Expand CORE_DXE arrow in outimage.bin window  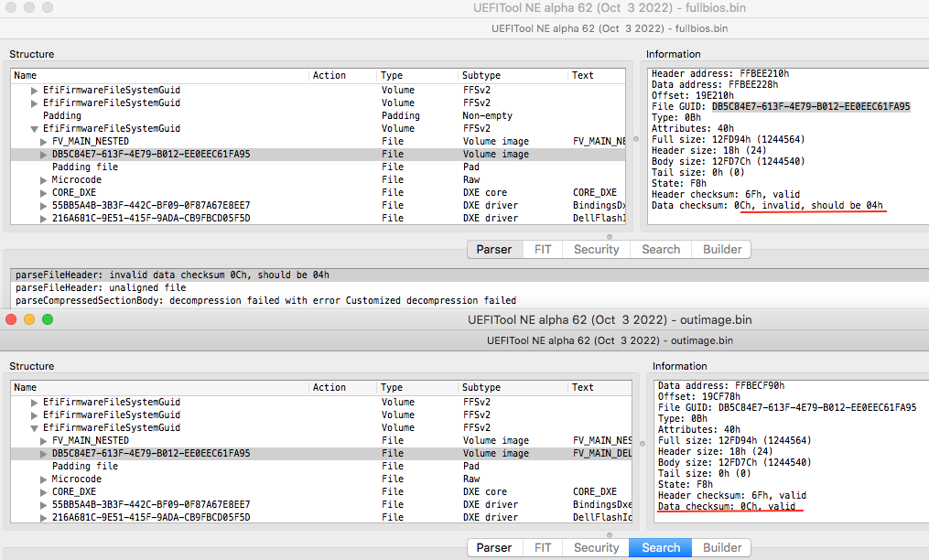[x=43, y=492]
